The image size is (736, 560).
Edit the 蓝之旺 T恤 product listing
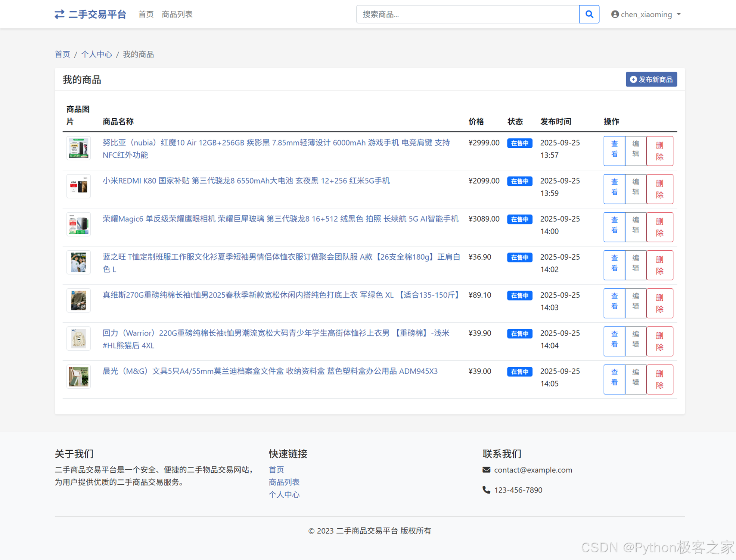tap(635, 265)
